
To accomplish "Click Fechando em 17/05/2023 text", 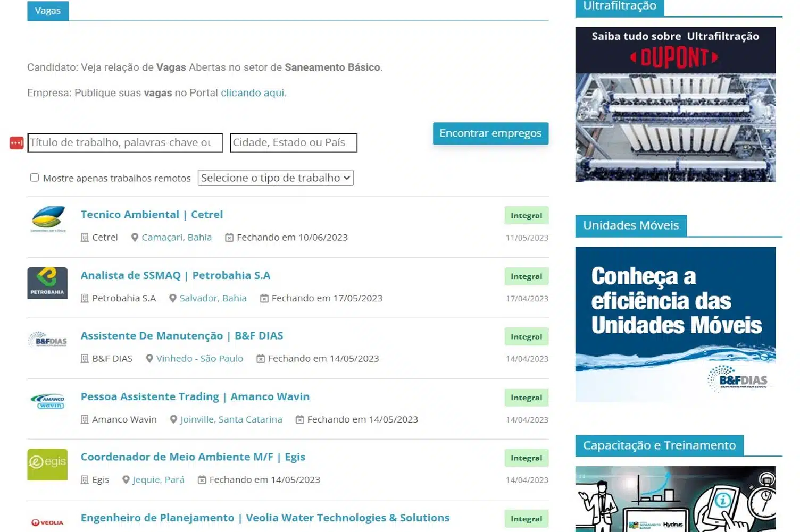I will [x=327, y=299].
